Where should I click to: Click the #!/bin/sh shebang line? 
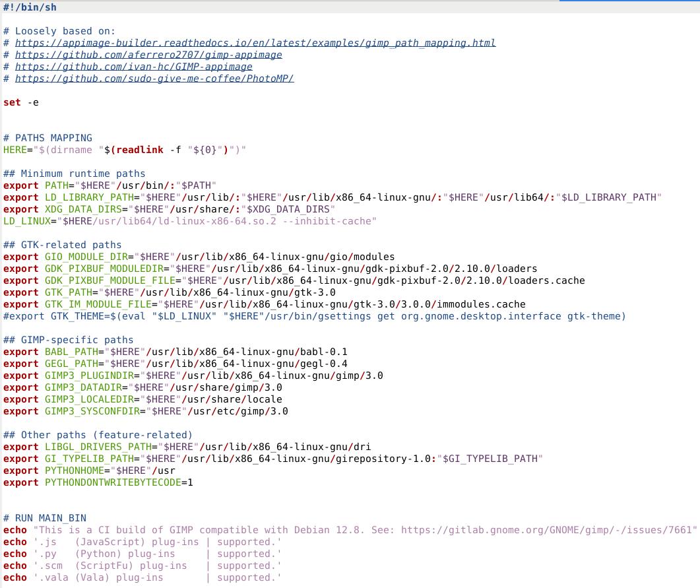[30, 7]
